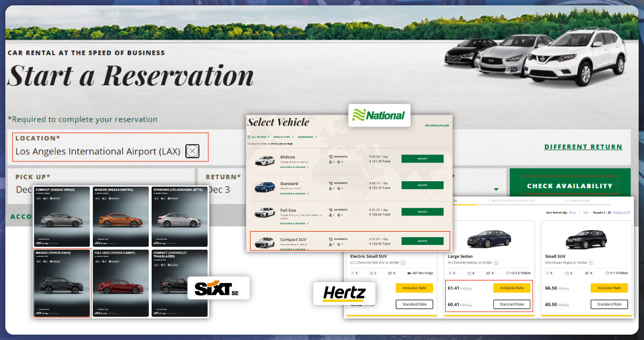644x340 pixels.
Task: Select the Compact SUV vehicle
Action: [x=422, y=241]
